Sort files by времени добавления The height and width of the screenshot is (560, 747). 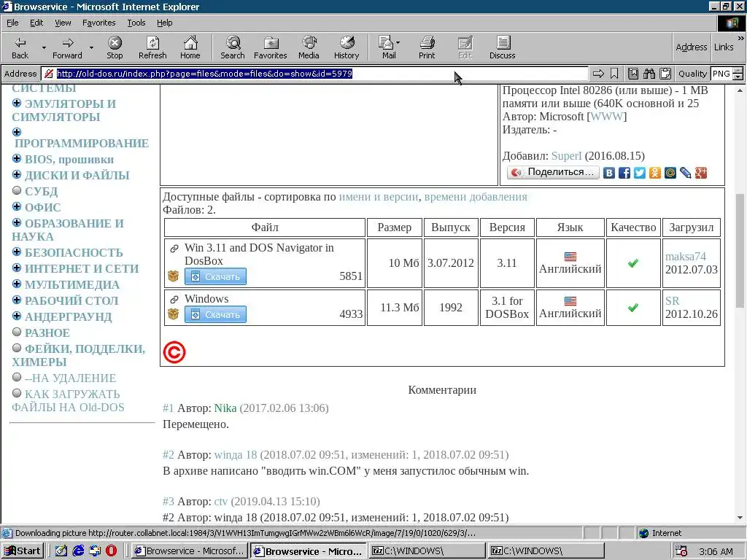pos(476,197)
